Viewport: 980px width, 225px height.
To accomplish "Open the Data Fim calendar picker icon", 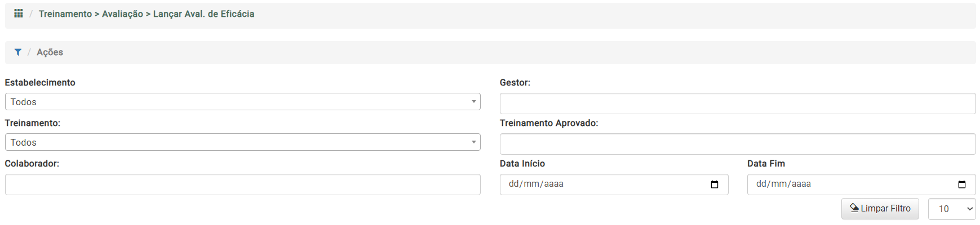I will click(962, 184).
